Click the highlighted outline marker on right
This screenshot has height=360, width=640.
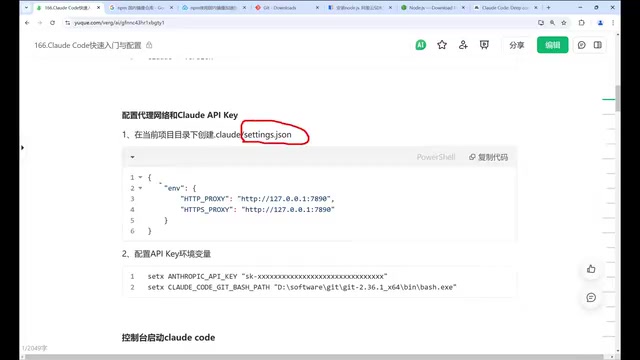pos(609,99)
